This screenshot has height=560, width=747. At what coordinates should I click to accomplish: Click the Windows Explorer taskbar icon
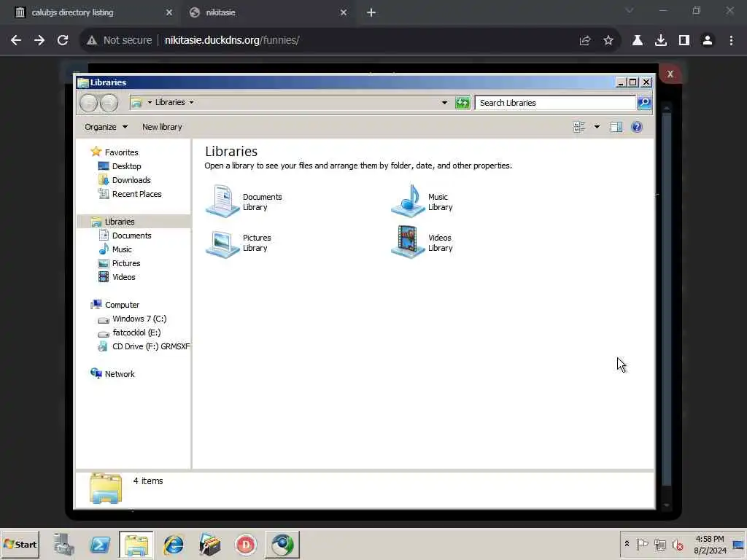tap(136, 545)
